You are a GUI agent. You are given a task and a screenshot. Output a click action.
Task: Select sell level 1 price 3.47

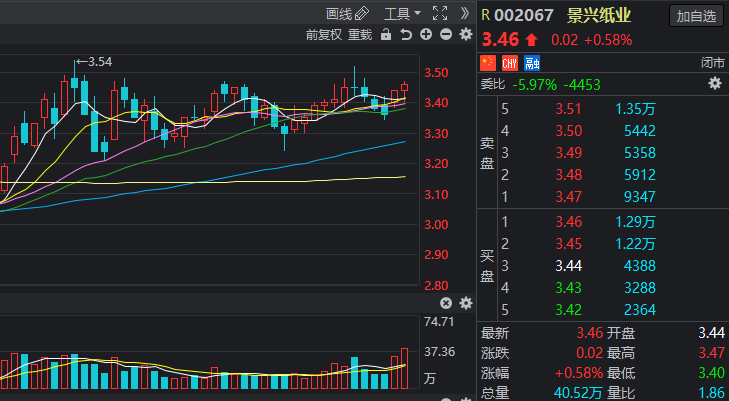tap(569, 197)
